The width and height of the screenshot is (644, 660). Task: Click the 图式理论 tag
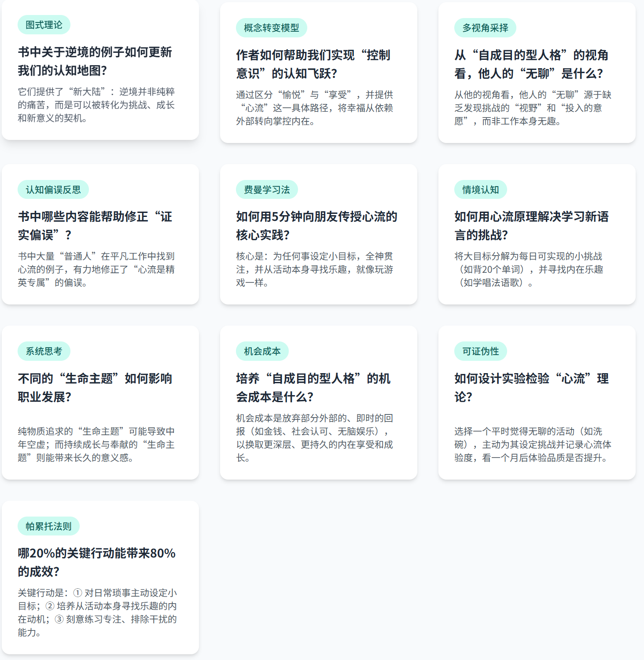click(44, 25)
